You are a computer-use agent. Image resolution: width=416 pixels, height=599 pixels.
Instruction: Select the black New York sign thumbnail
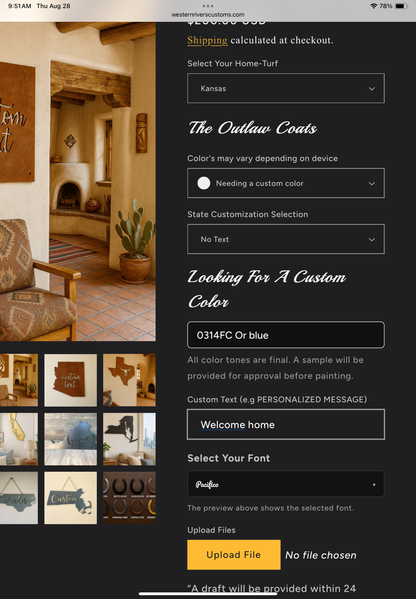(129, 439)
